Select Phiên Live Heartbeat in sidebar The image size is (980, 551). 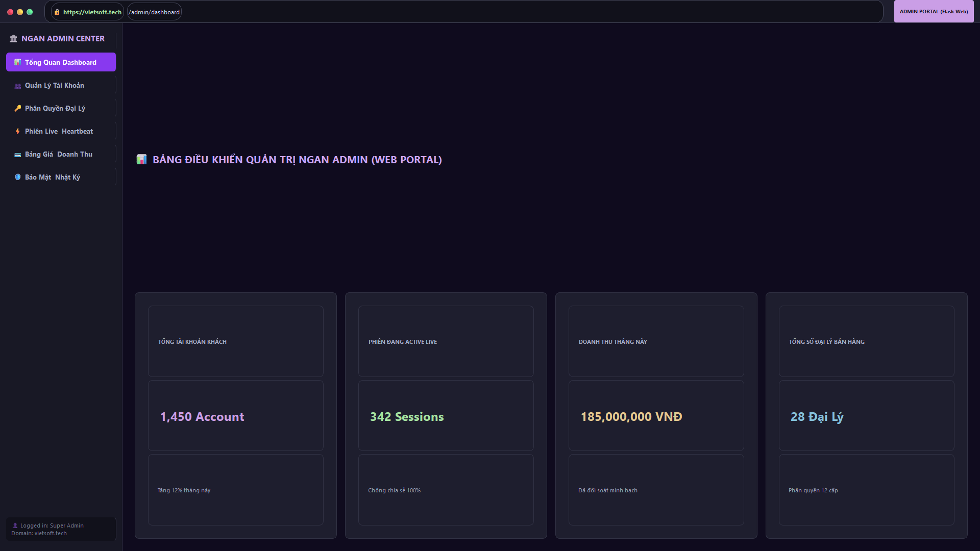point(61,131)
